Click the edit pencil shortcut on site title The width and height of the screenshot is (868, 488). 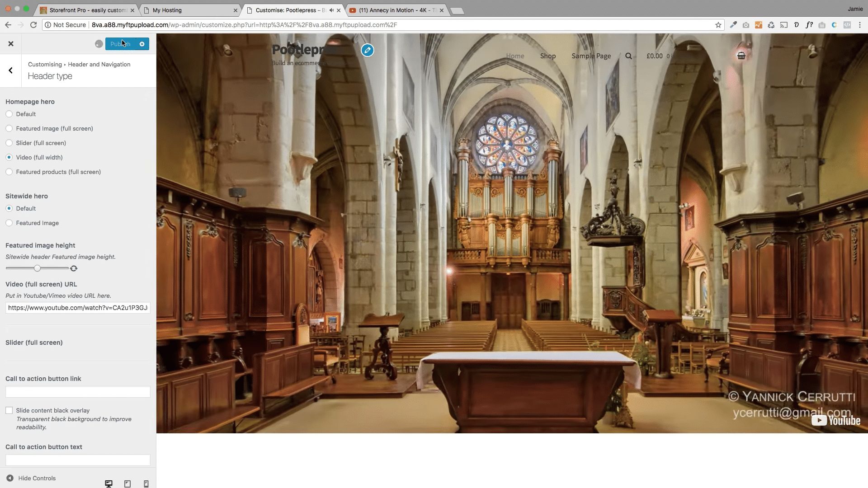pyautogui.click(x=368, y=50)
